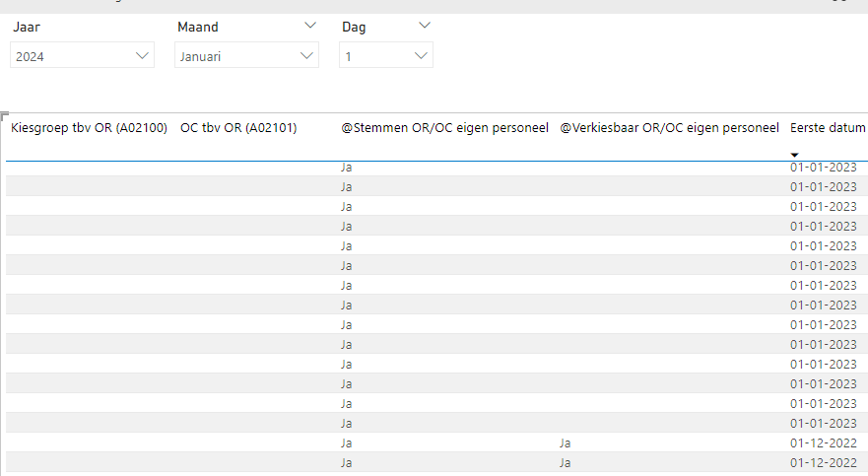Click the table visual corner handle
Viewport: 868px width, 476px height.
coord(4,116)
